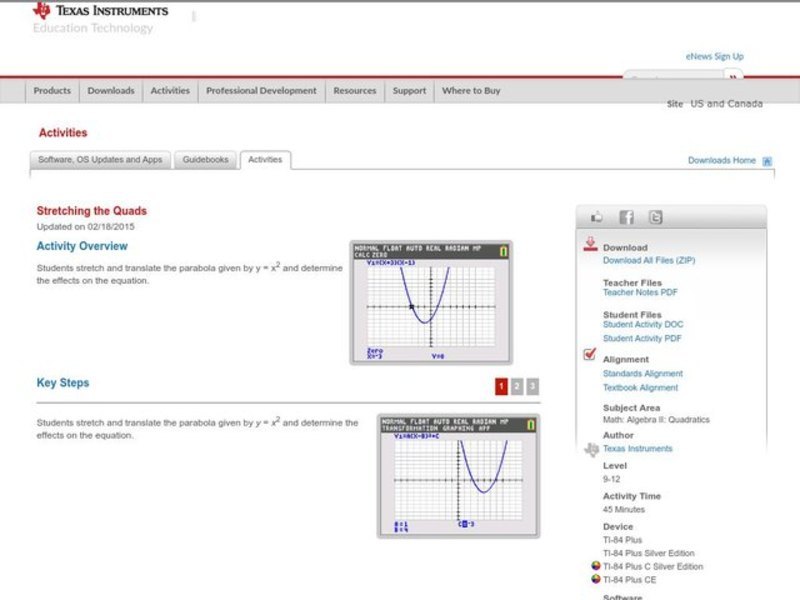Share the activity on Facebook
Image resolution: width=800 pixels, height=600 pixels.
(626, 217)
